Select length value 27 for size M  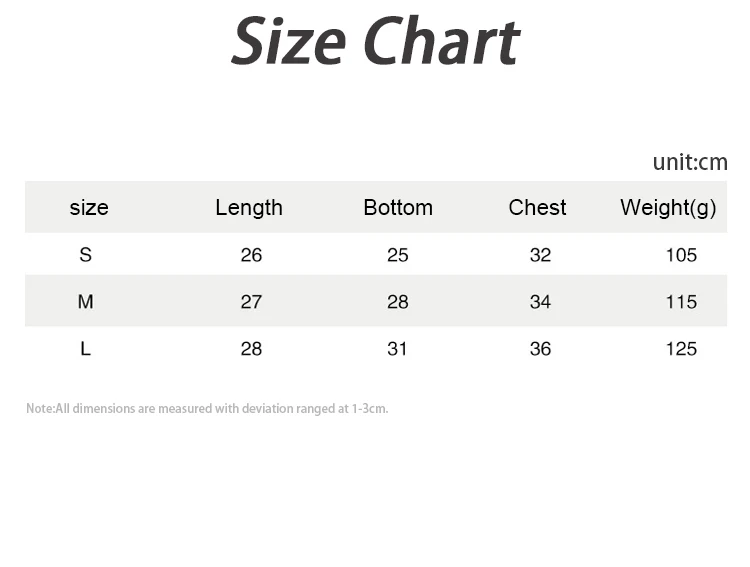coord(251,302)
